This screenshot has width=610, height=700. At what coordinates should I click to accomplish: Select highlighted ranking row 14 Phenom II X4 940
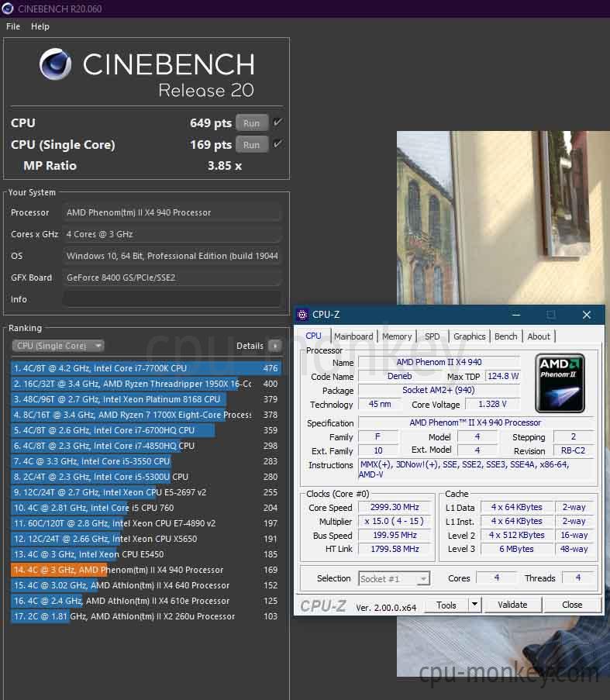click(x=146, y=570)
